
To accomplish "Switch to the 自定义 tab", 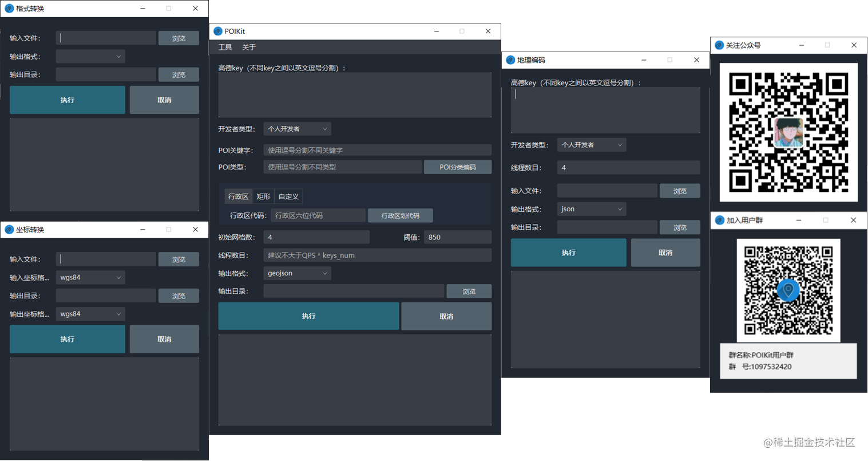I will click(288, 196).
